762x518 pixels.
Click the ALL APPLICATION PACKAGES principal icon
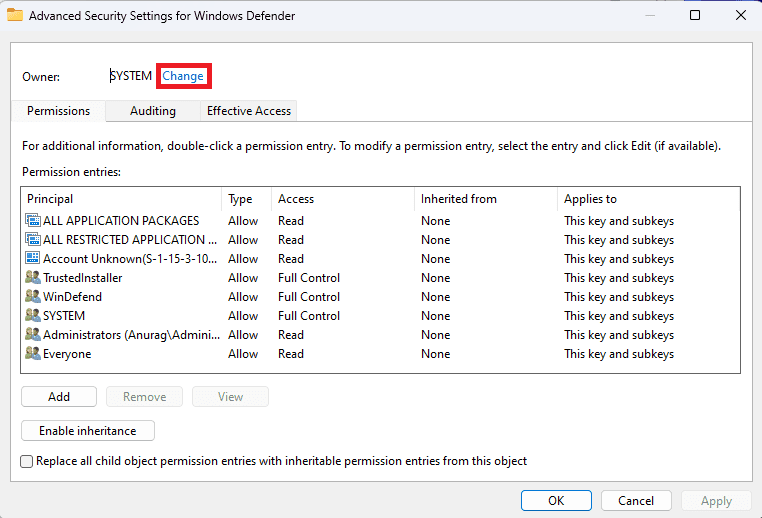click(33, 221)
